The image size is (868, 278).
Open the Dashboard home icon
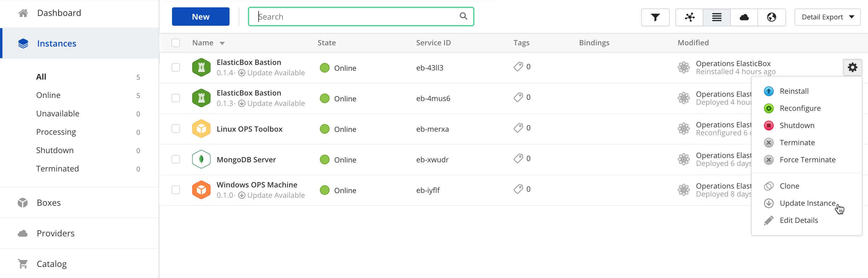tap(23, 13)
